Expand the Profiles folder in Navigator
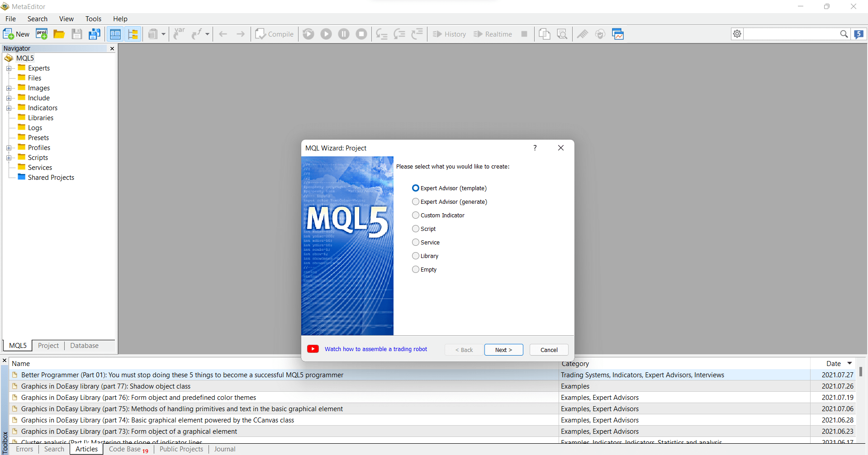Image resolution: width=868 pixels, height=455 pixels. 9,148
